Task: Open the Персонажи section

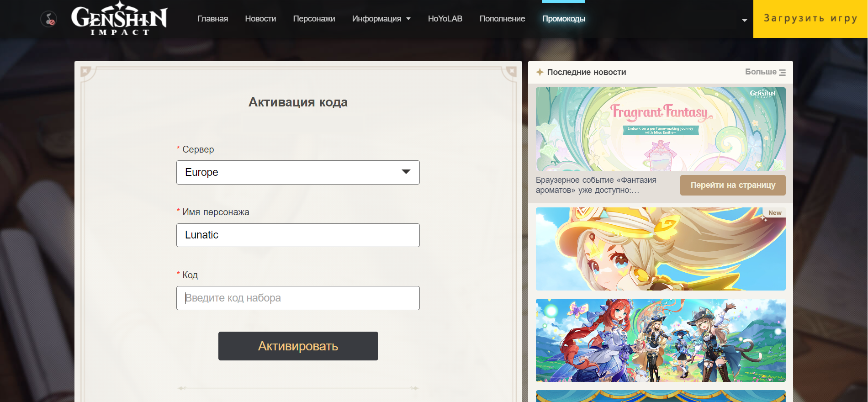Action: [x=314, y=19]
